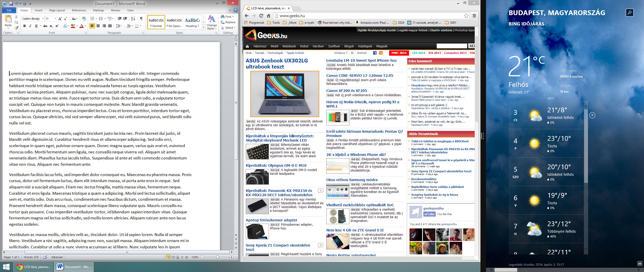The image size is (644, 272).
Task: Switch to the References ribbon tab
Action: [x=79, y=10]
